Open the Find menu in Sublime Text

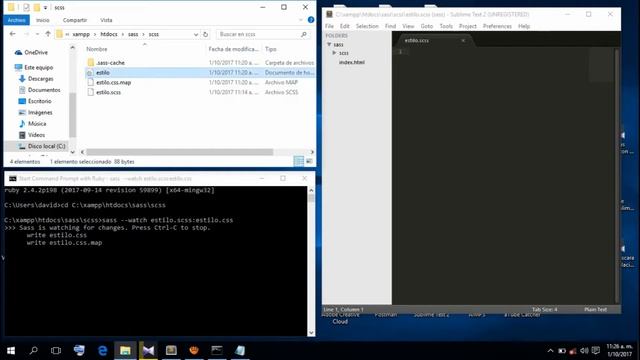point(390,26)
